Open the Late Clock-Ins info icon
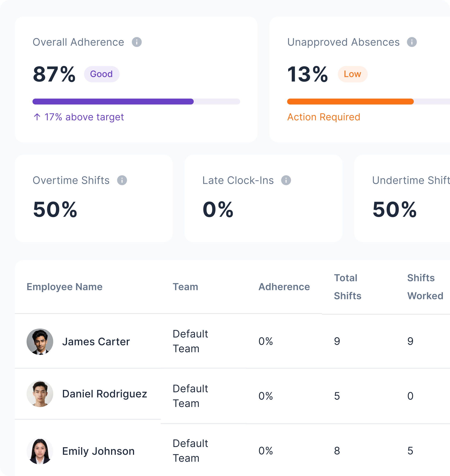This screenshot has height=476, width=450. pos(286,180)
